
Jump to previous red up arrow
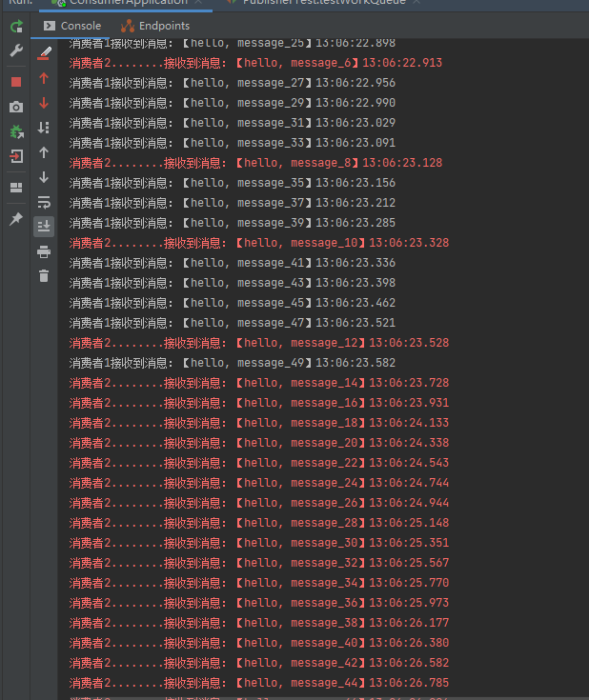44,78
